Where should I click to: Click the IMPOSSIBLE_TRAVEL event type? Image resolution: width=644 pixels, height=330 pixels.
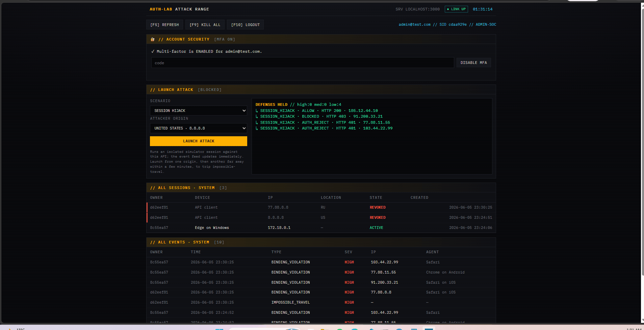pos(290,302)
